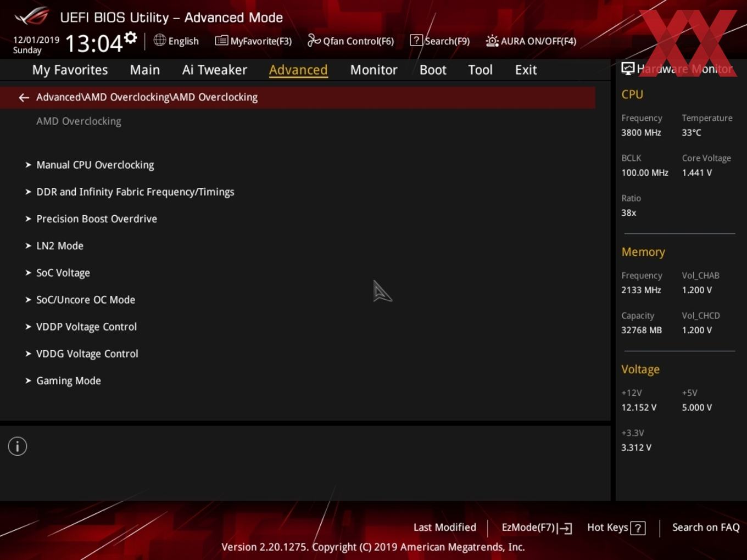Click the ROG logo icon

pos(32,16)
